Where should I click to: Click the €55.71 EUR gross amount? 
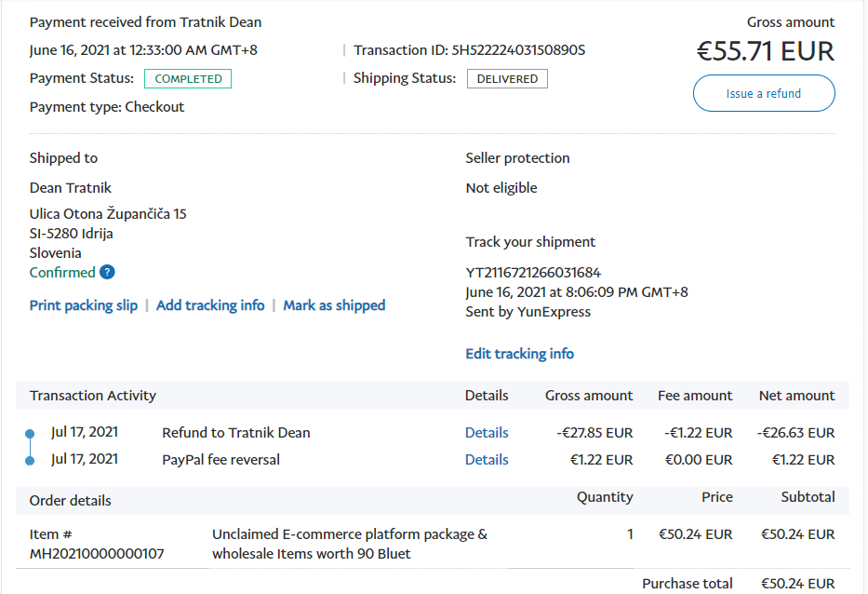(x=765, y=51)
